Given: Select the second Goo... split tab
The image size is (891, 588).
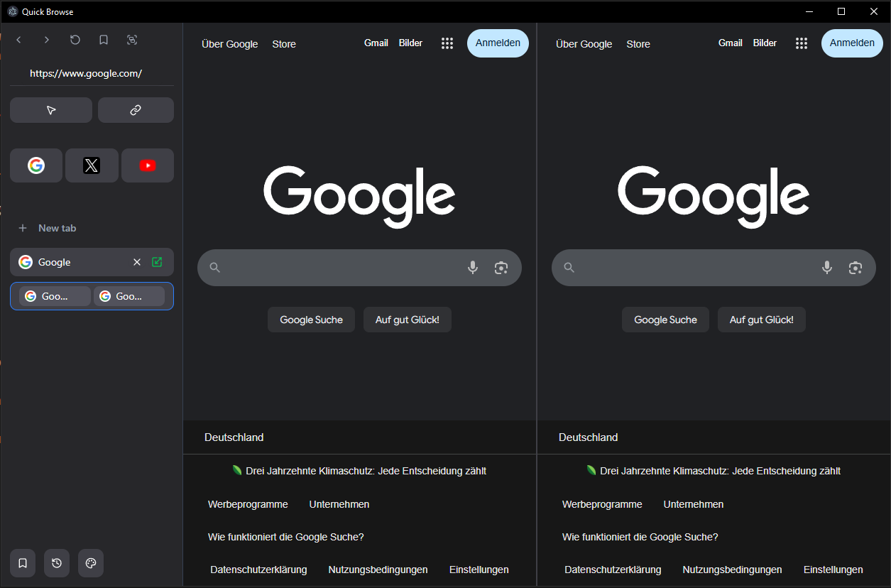Looking at the screenshot, I should tap(129, 296).
